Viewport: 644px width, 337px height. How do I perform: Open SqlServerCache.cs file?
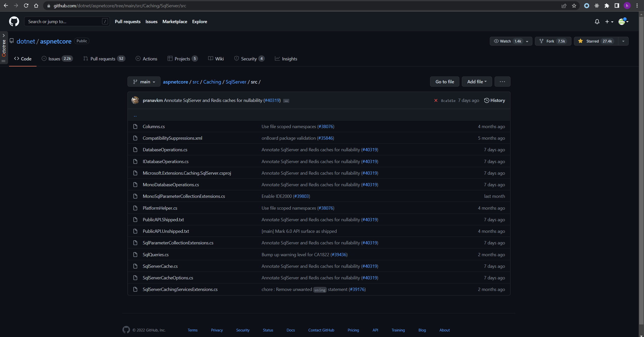pyautogui.click(x=160, y=266)
